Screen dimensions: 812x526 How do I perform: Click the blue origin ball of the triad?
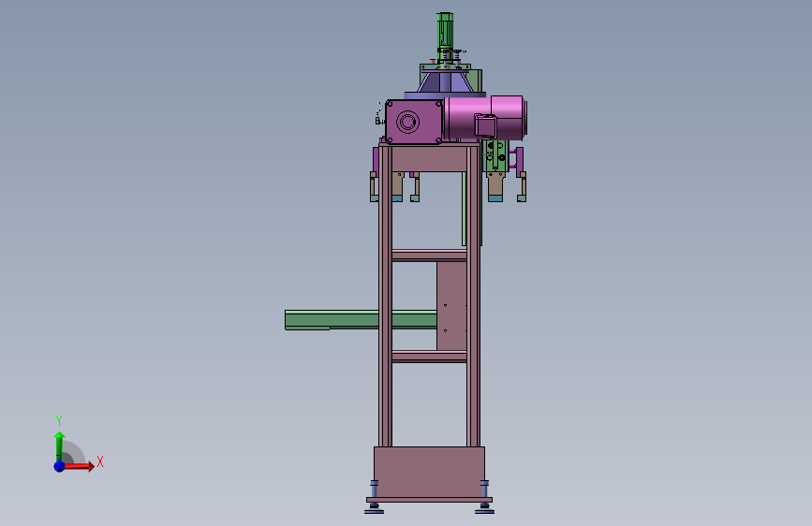[59, 466]
